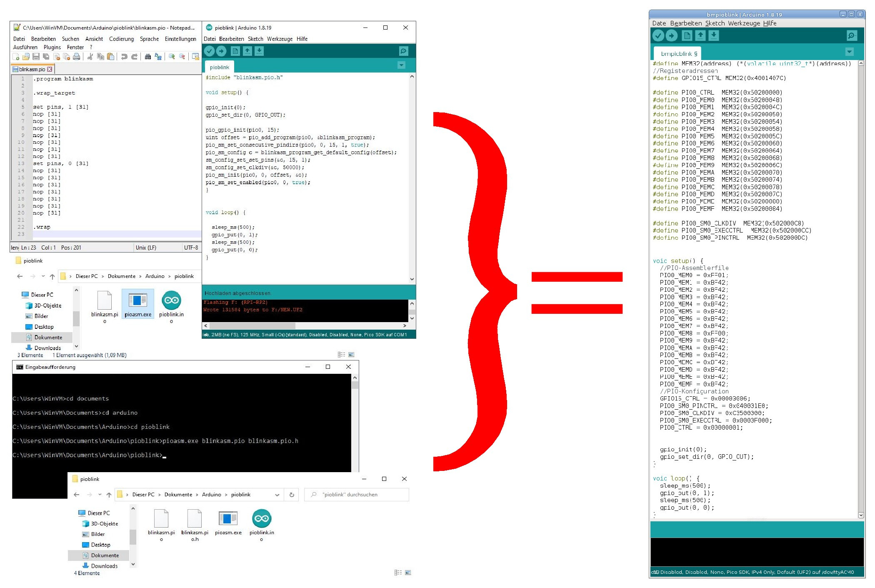This screenshot has height=588, width=875.
Task: Close the blinkasm.pio tab in Notepad++
Action: [50, 69]
